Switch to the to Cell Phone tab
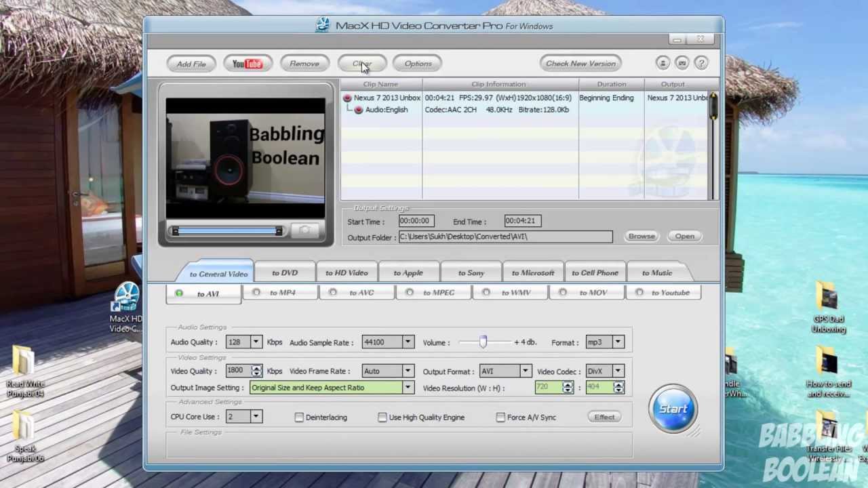Viewport: 868px width, 488px height. point(595,272)
